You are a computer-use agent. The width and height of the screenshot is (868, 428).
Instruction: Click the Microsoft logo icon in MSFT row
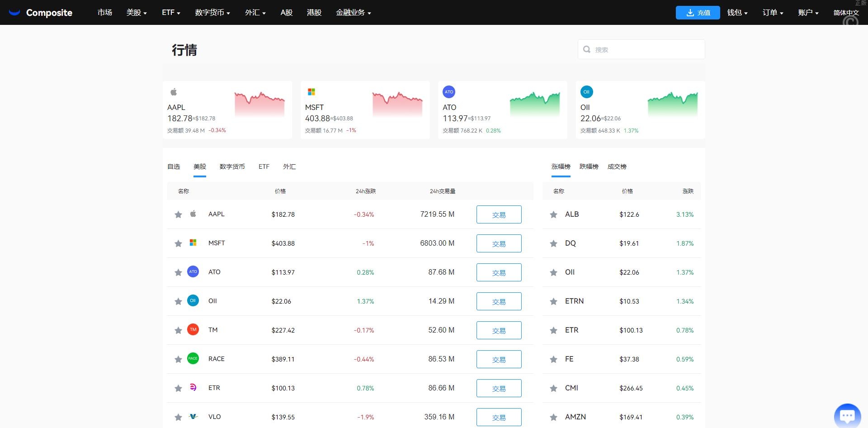tap(193, 243)
